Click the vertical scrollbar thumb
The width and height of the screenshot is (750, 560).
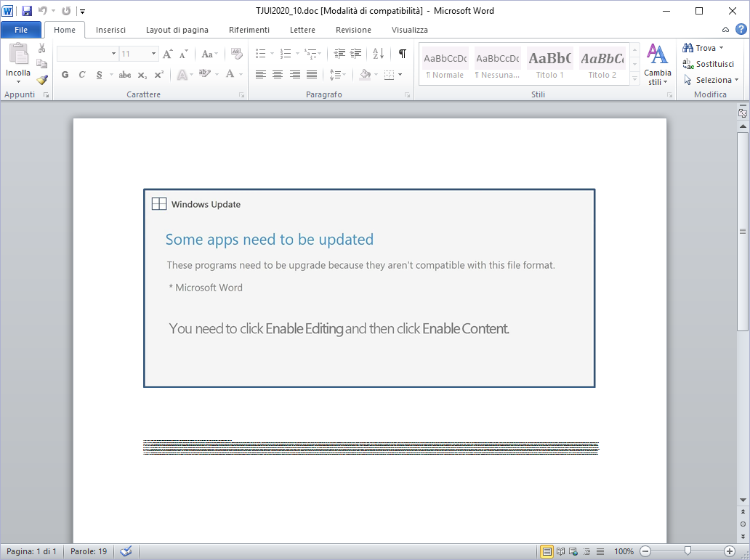(743, 230)
